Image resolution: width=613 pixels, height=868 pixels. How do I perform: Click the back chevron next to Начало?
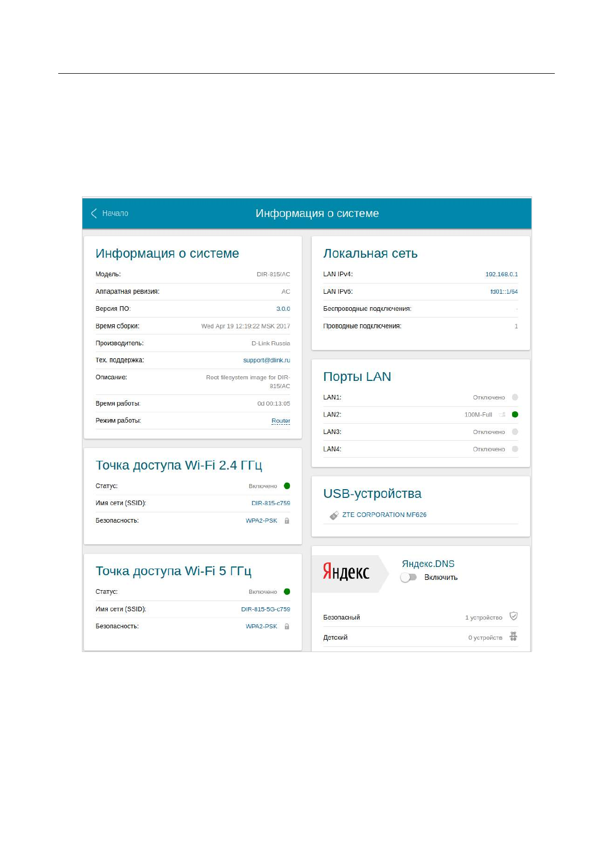pyautogui.click(x=94, y=213)
